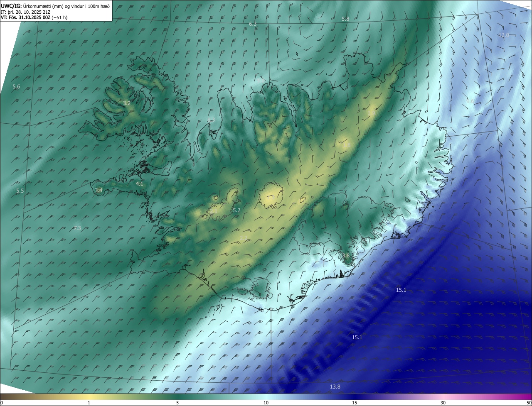The height and width of the screenshot is (406, 532).
Task: Click the colorbar tick label 50
Action: (529, 403)
